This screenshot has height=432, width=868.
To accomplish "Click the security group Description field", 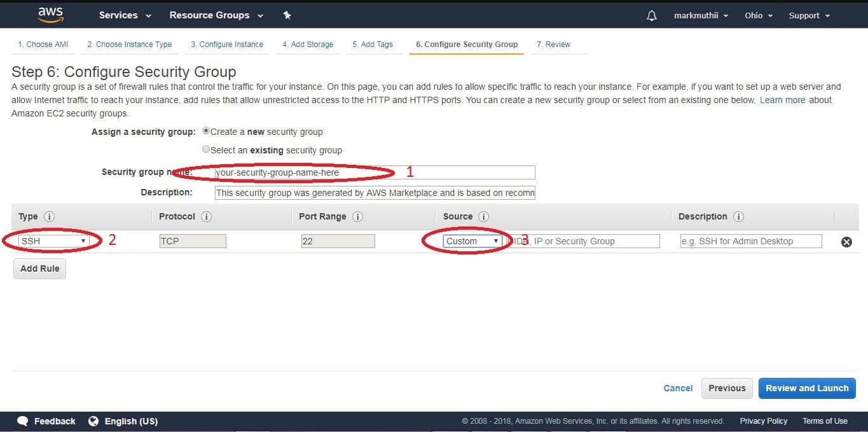I will [x=375, y=192].
